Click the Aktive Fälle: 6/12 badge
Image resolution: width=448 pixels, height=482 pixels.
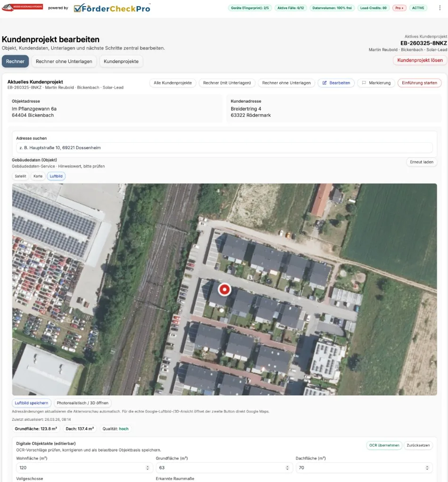pos(291,8)
